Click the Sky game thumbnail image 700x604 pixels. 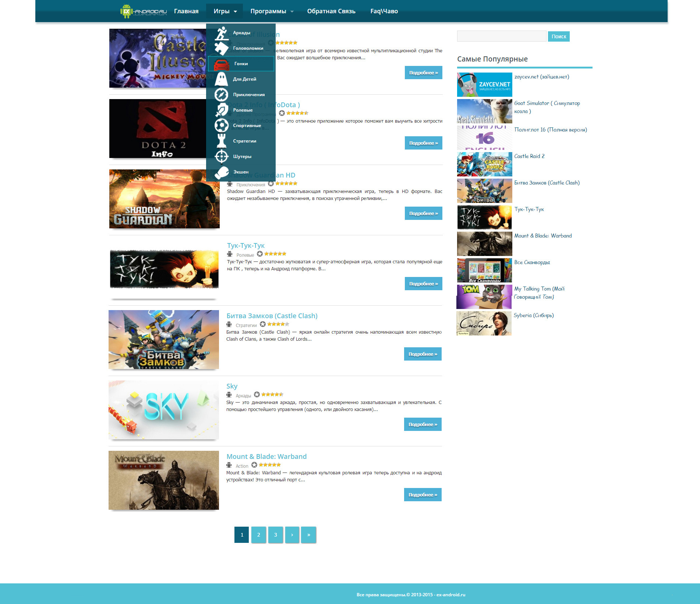(x=164, y=410)
